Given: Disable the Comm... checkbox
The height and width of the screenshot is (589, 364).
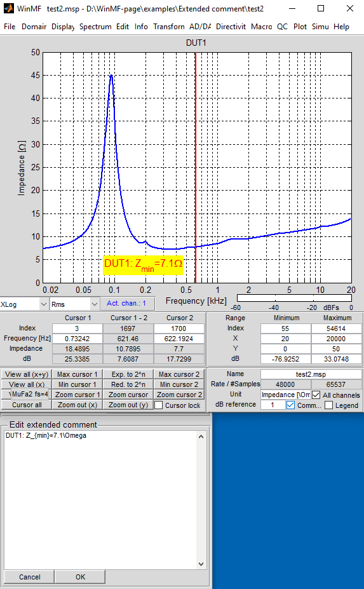Looking at the screenshot, I should 290,405.
